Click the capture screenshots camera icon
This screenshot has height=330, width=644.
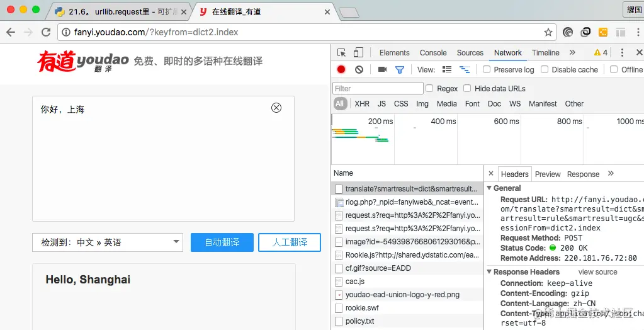pyautogui.click(x=382, y=69)
